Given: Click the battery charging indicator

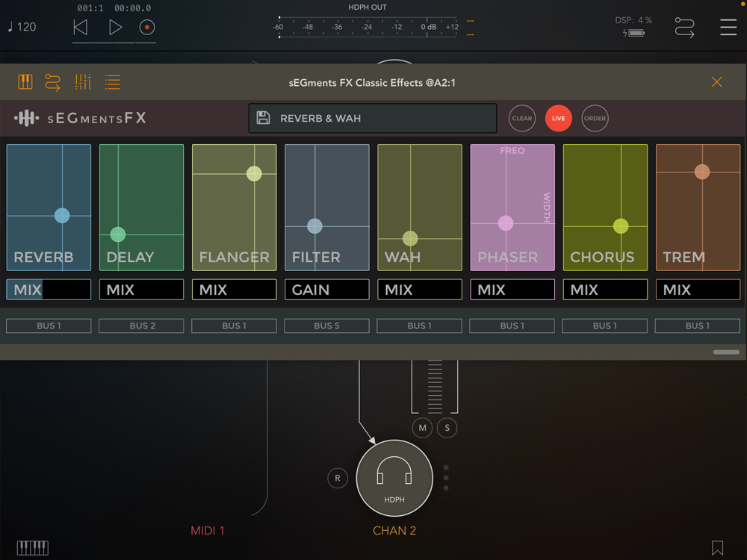Looking at the screenshot, I should pyautogui.click(x=634, y=33).
